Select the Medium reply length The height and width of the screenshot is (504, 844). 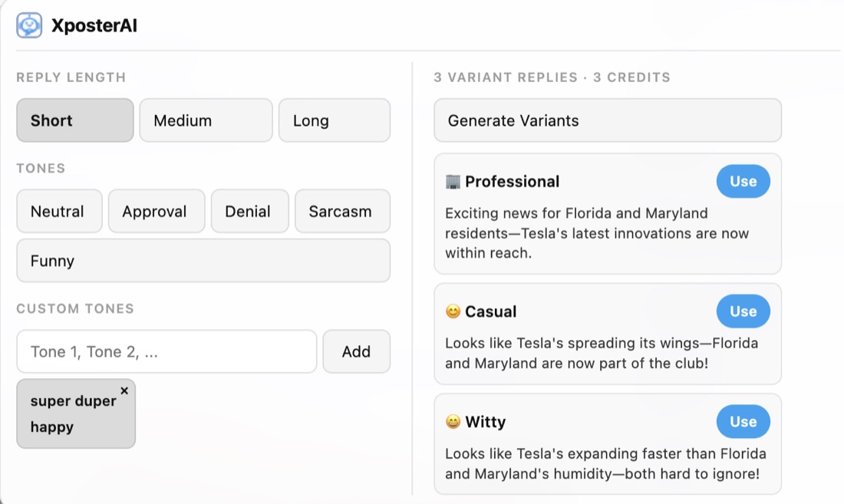[206, 120]
